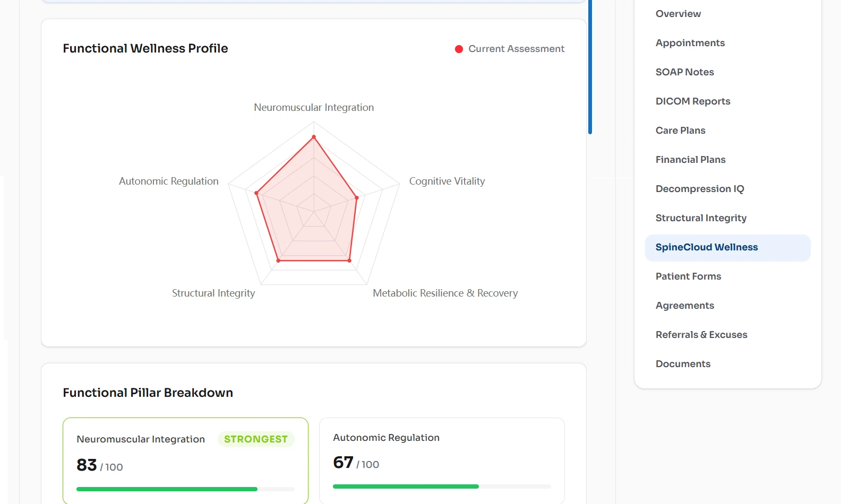Click the Cognitive Vitality radar data point
841x504 pixels.
356,198
